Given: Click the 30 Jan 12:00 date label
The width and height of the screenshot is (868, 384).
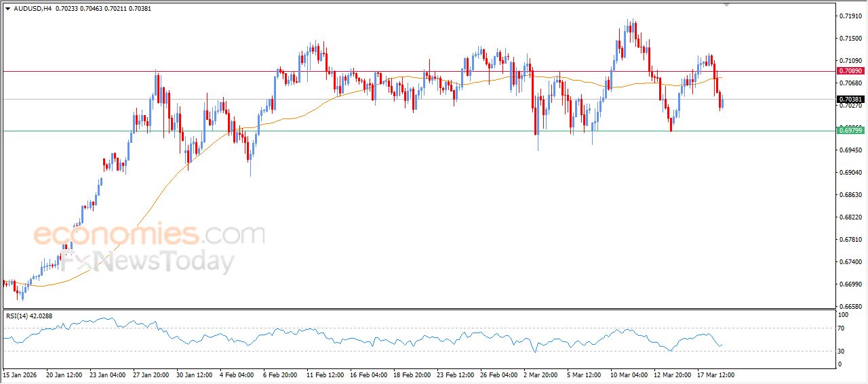Looking at the screenshot, I should coord(195,374).
